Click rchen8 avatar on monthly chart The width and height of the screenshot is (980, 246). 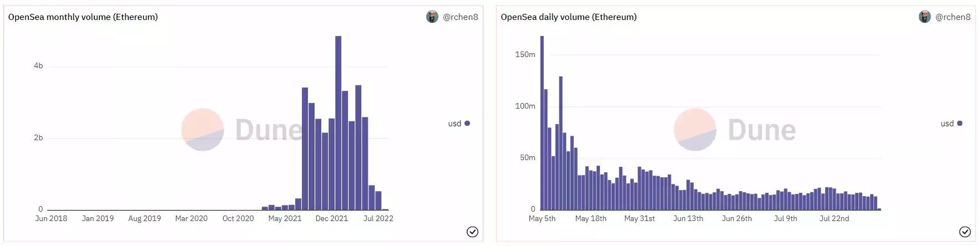432,17
